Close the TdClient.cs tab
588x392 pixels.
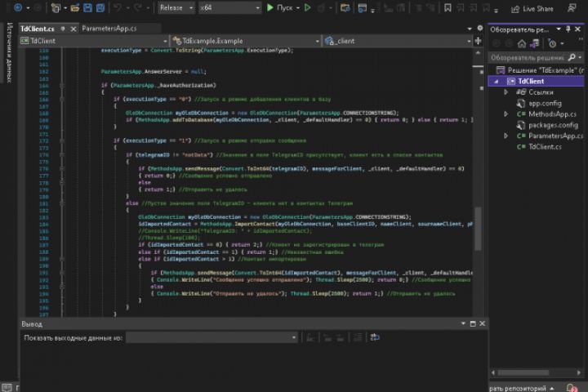tap(73, 29)
